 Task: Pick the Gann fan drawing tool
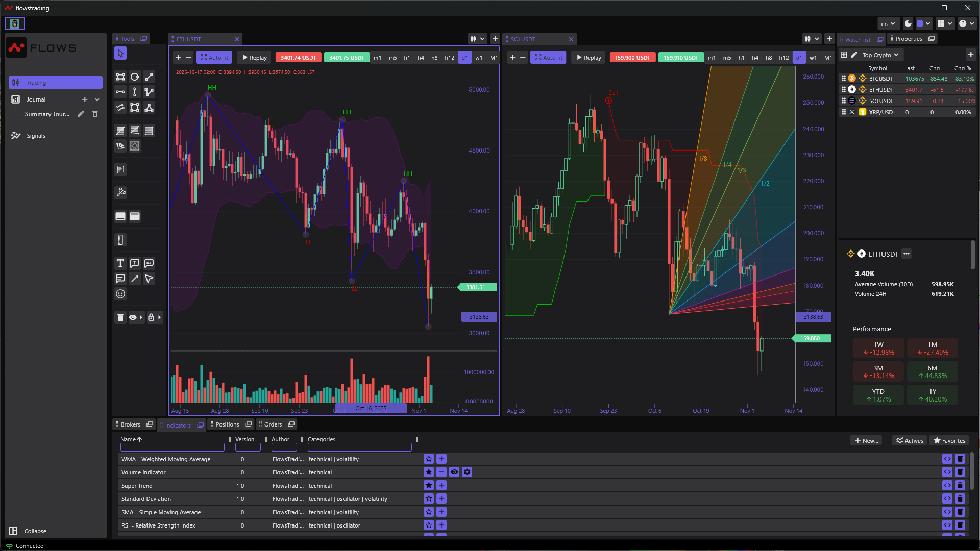click(x=120, y=146)
